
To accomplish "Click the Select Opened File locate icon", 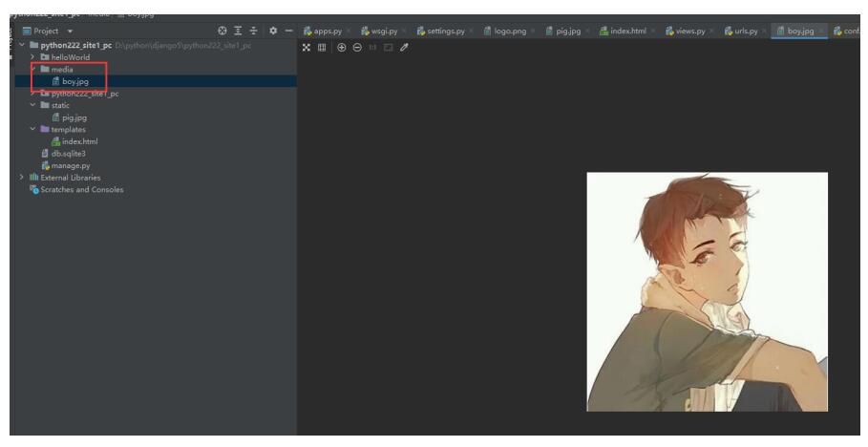I will [x=222, y=32].
